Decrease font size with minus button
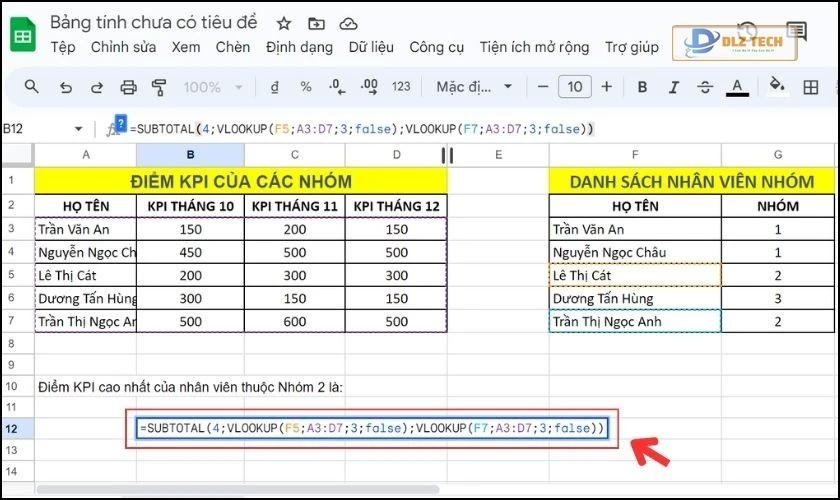 [x=542, y=87]
